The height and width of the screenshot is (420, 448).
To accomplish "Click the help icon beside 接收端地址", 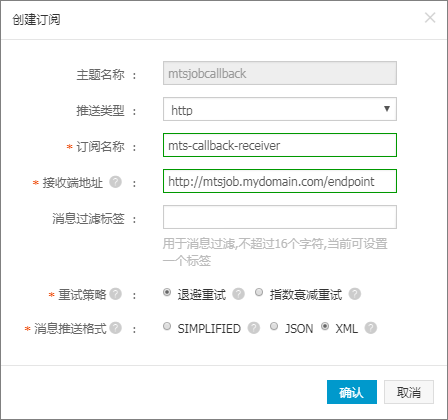I will (x=115, y=182).
